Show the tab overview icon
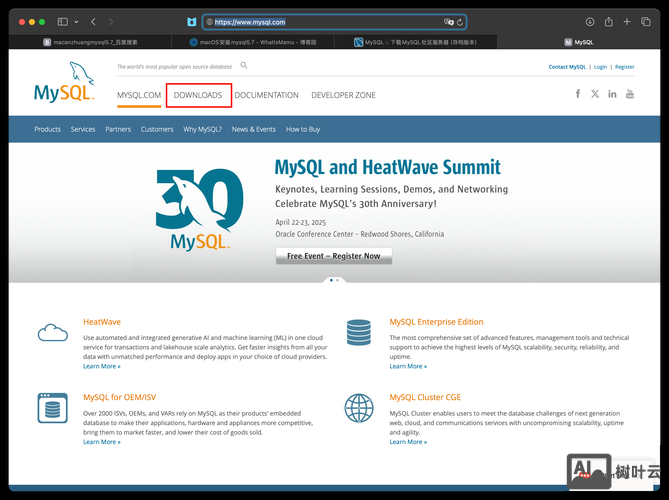This screenshot has height=500, width=669. [646, 21]
